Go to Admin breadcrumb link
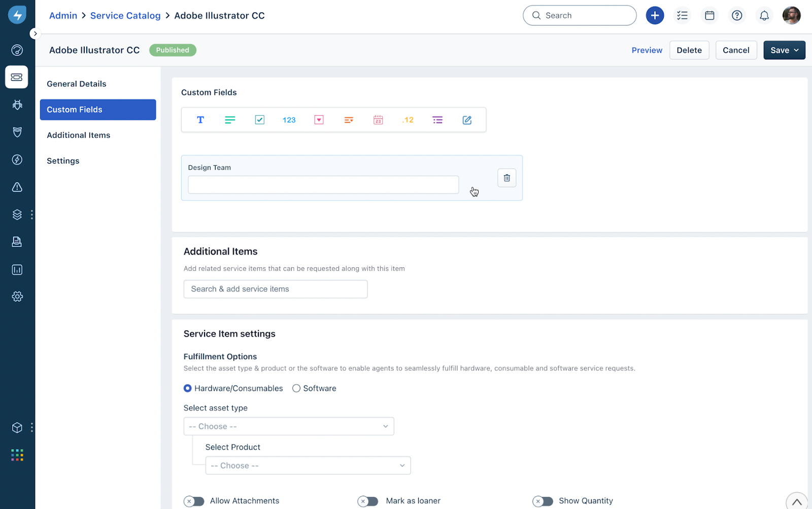 tap(63, 16)
